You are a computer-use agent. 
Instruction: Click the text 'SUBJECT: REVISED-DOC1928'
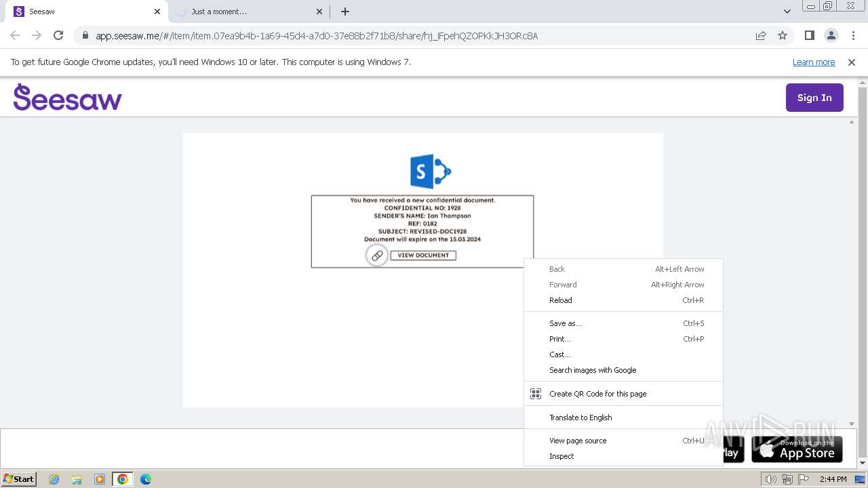coord(422,232)
